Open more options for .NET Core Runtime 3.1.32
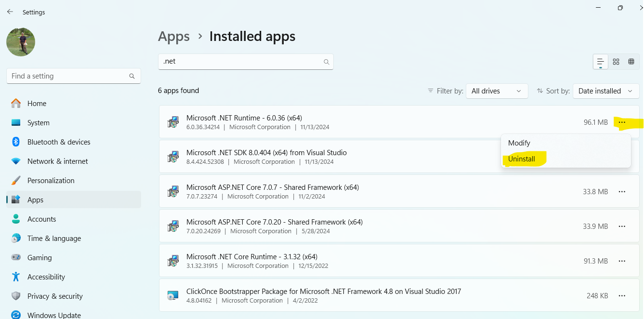This screenshot has width=644, height=319. pyautogui.click(x=622, y=261)
